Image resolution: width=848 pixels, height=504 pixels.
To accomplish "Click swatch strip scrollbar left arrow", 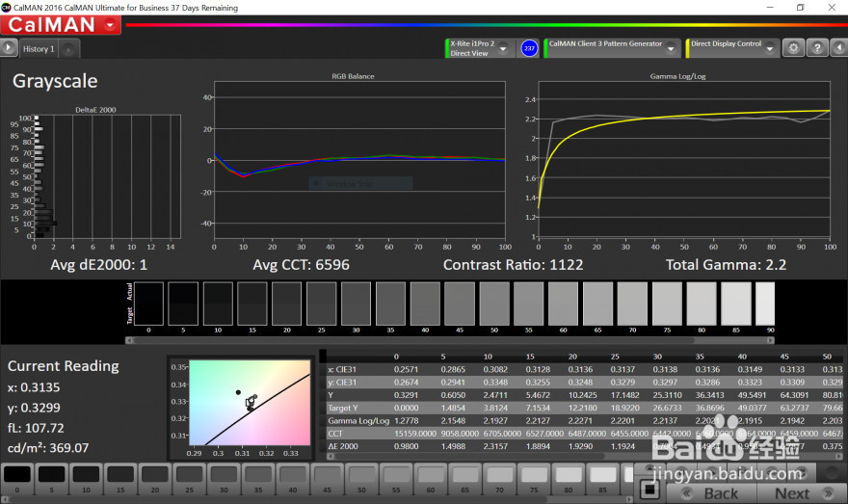I will [129, 340].
